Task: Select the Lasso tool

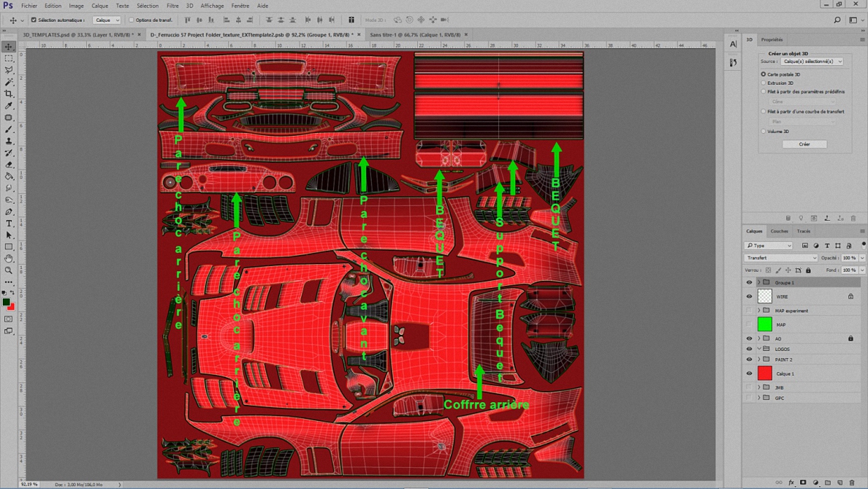Action: 9,70
